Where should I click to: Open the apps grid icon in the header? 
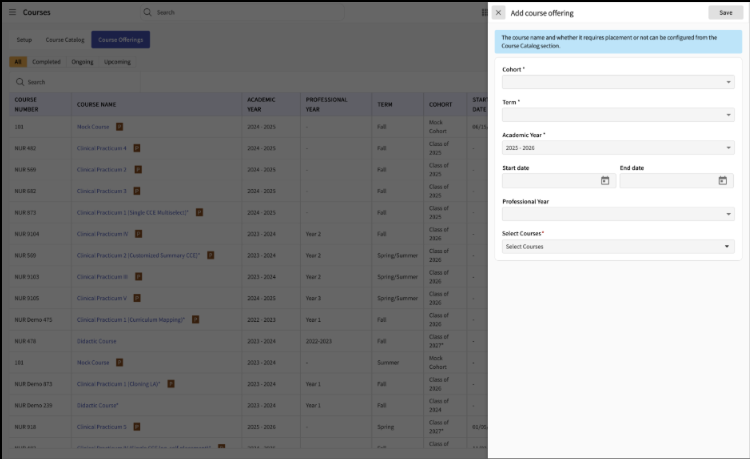point(484,12)
